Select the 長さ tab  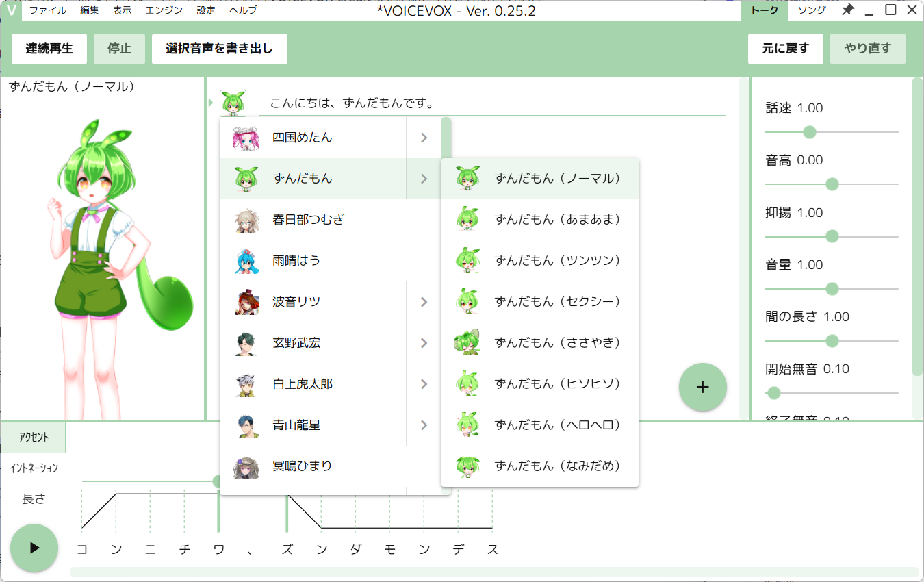(x=34, y=499)
